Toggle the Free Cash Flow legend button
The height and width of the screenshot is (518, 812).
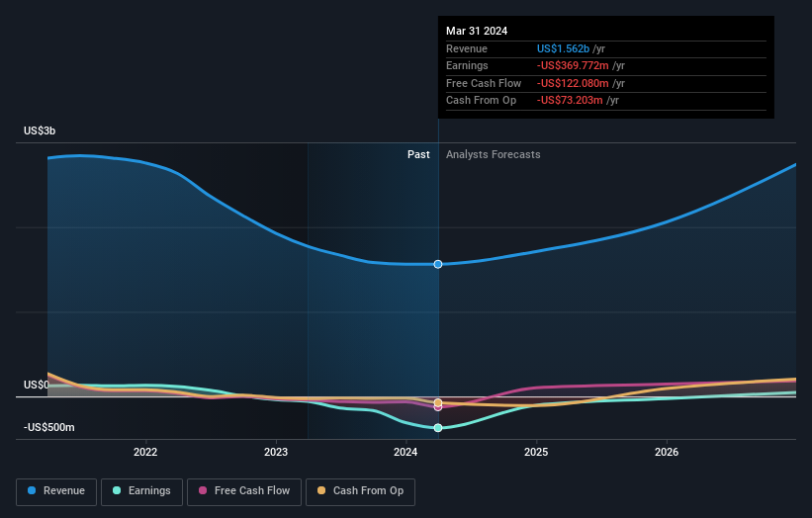coord(244,491)
